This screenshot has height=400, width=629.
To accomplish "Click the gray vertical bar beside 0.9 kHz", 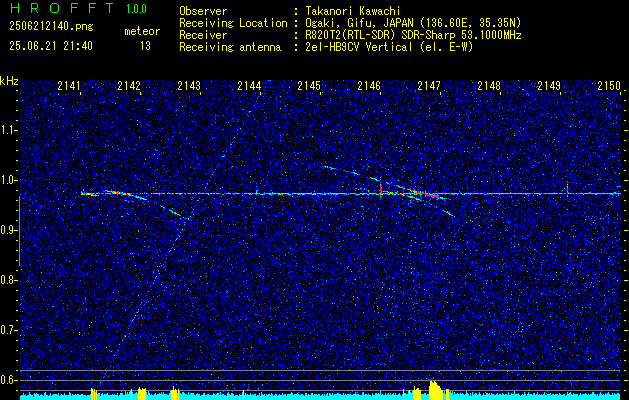I will click(19, 231).
